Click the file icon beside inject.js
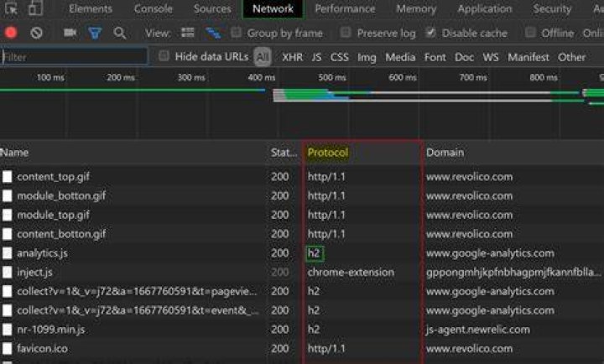 pyautogui.click(x=7, y=273)
